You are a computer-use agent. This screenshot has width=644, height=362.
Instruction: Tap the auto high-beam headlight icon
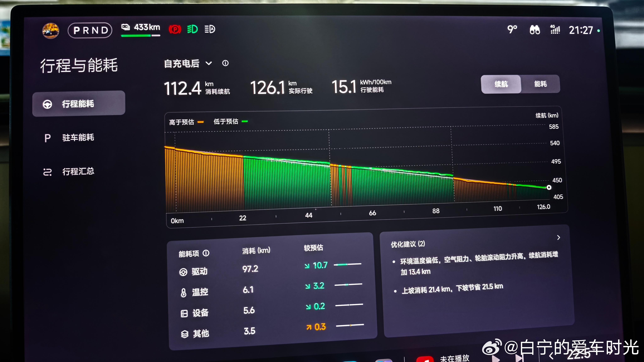coord(210,29)
